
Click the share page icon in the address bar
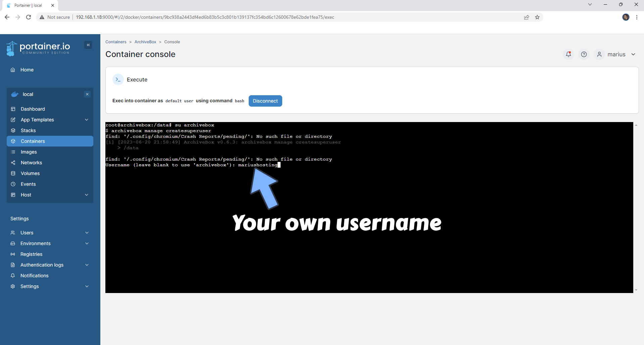click(527, 17)
